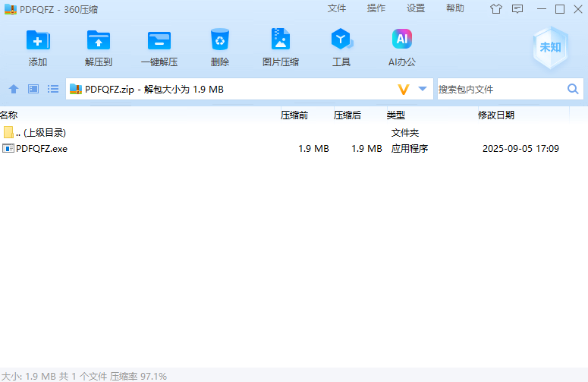This screenshot has width=588, height=382.
Task: Click the parent directory folder icon
Action: (8, 132)
